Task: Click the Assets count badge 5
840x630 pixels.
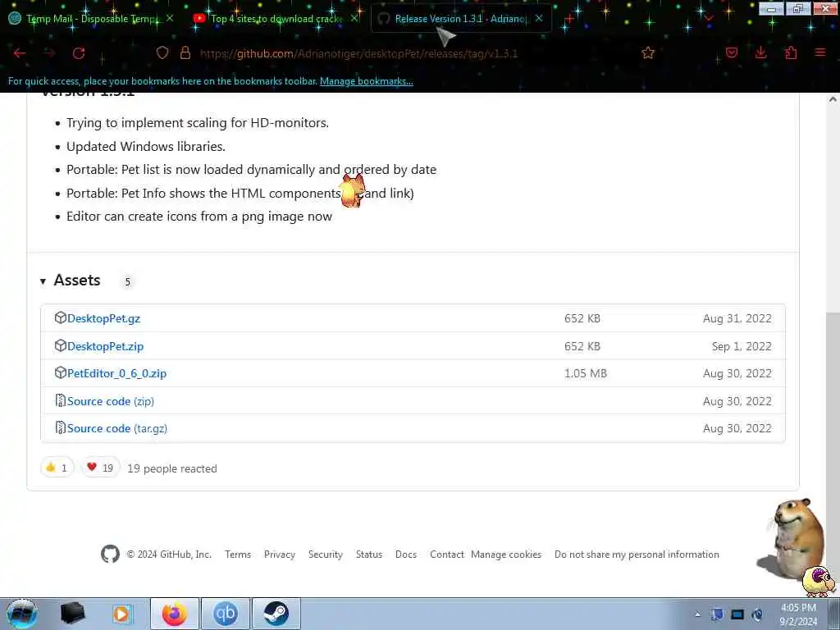Action: 127,282
